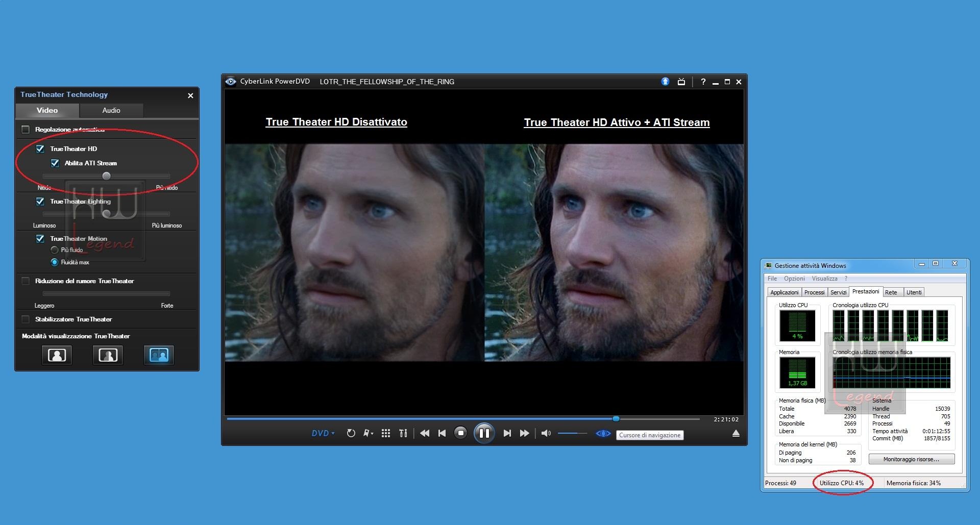Switch to the Video tab
This screenshot has width=980, height=525.
pyautogui.click(x=47, y=110)
